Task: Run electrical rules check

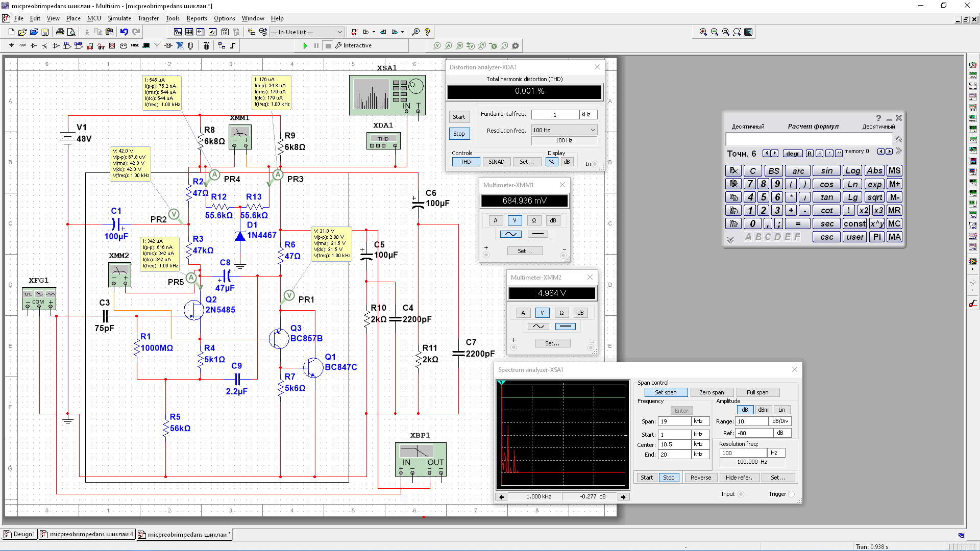Action: (354, 32)
